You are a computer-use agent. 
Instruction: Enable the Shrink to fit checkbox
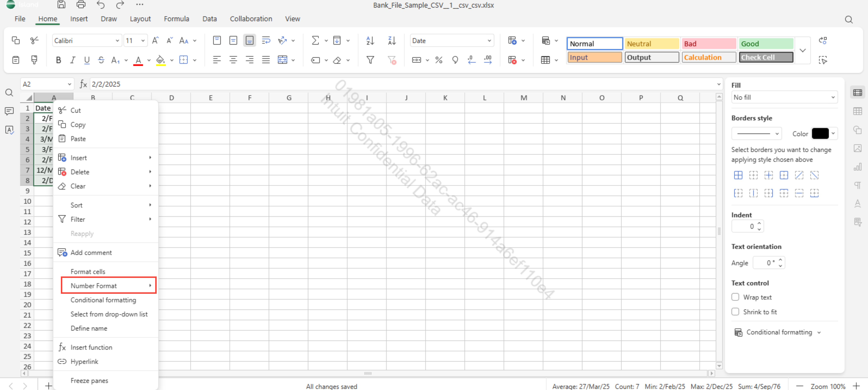tap(735, 312)
